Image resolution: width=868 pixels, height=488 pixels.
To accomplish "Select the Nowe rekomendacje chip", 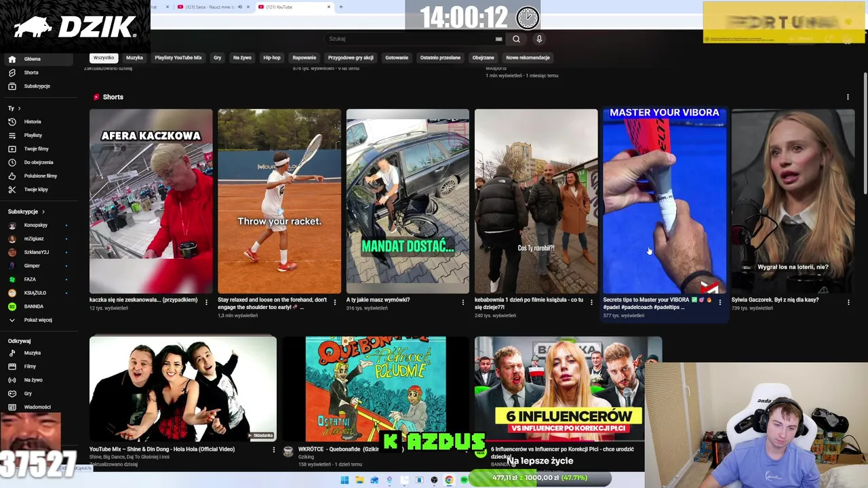I will [x=528, y=58].
